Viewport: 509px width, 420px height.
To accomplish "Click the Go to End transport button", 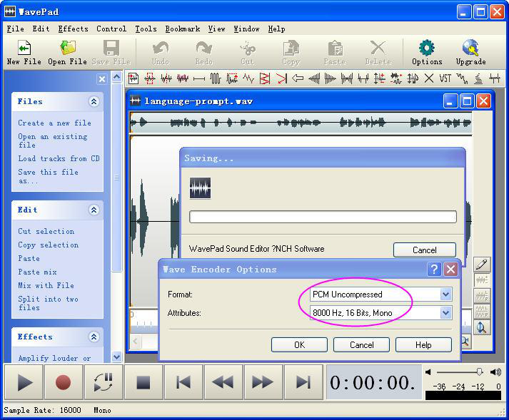I will [x=303, y=382].
